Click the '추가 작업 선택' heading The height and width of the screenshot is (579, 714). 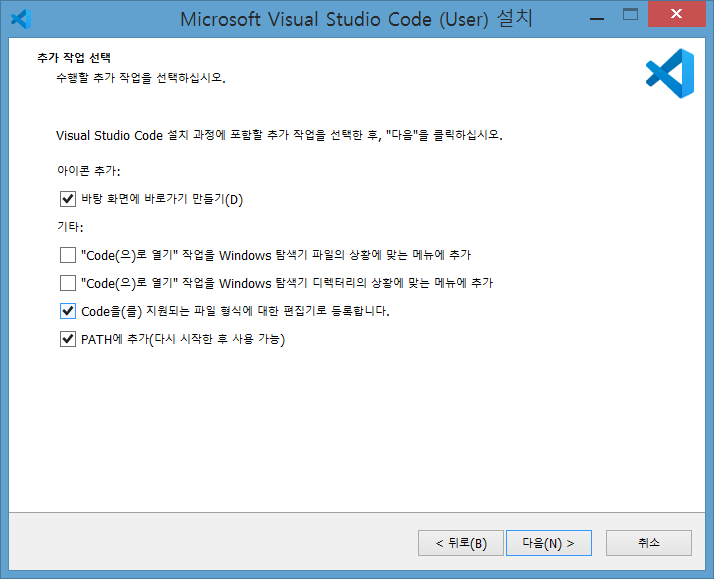click(74, 58)
